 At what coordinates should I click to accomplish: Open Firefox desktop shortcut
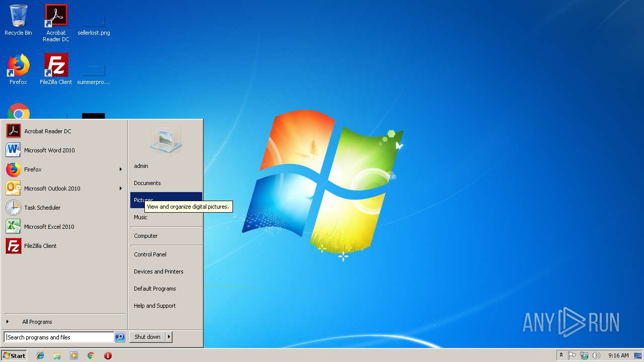pos(18,69)
